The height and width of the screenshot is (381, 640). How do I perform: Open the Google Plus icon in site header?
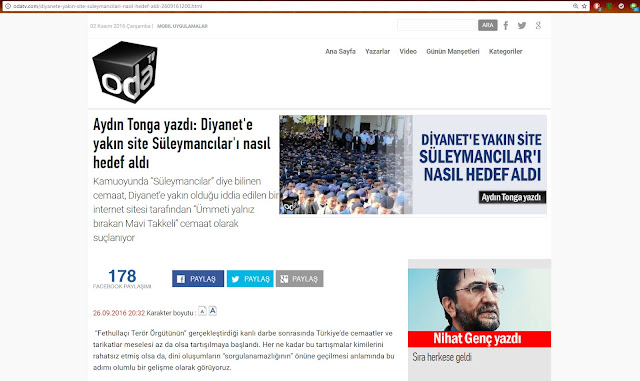(x=538, y=26)
